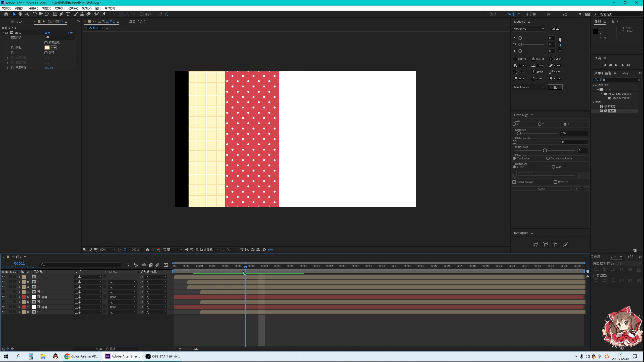Enable the 所有蒙版 checkbox

pos(46,43)
